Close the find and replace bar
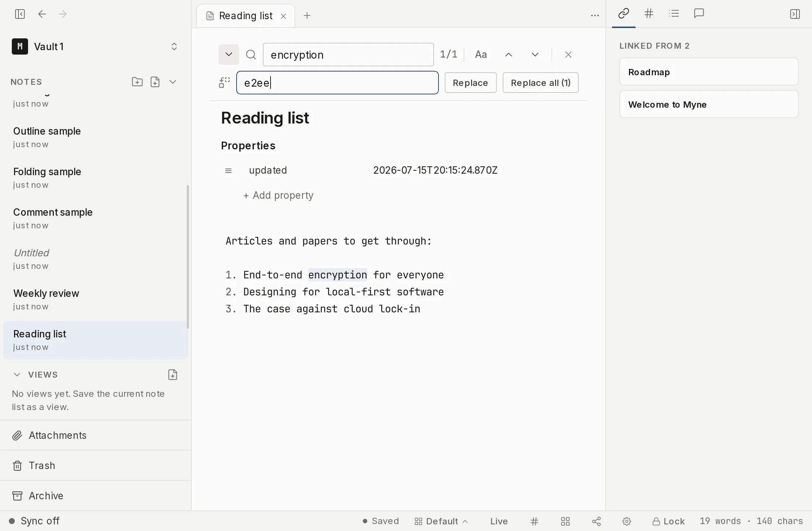Image resolution: width=812 pixels, height=531 pixels. click(x=568, y=55)
